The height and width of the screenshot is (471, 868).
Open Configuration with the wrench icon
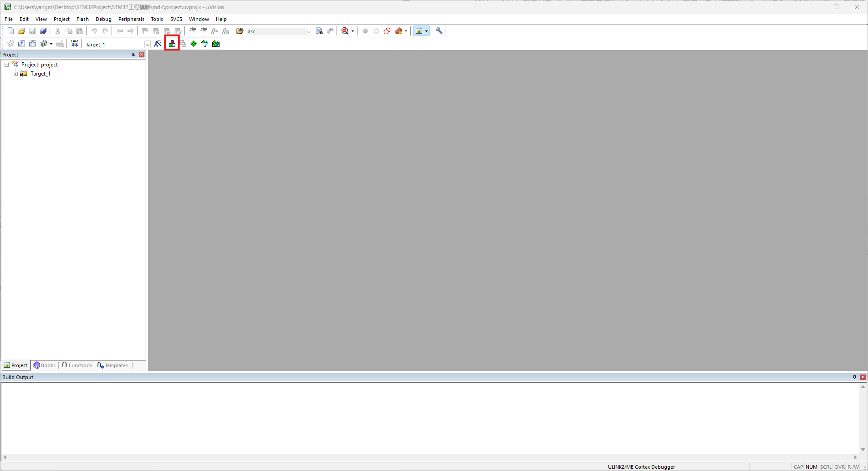439,31
